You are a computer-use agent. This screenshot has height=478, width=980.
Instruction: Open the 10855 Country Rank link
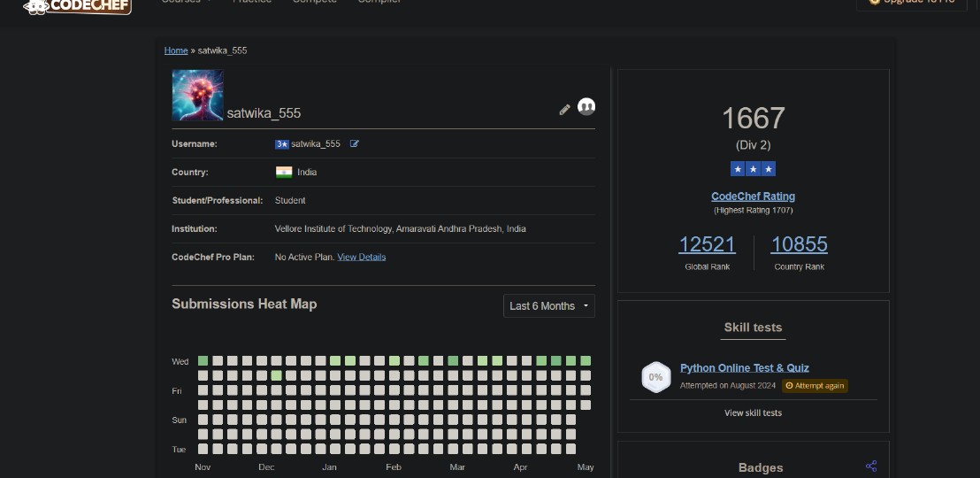pyautogui.click(x=799, y=244)
